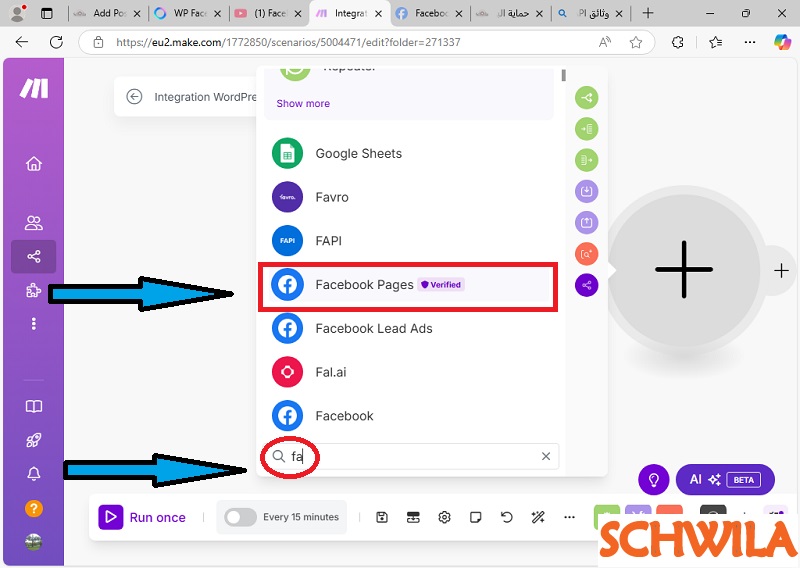Open the Tab actions menu icon

(x=46, y=14)
